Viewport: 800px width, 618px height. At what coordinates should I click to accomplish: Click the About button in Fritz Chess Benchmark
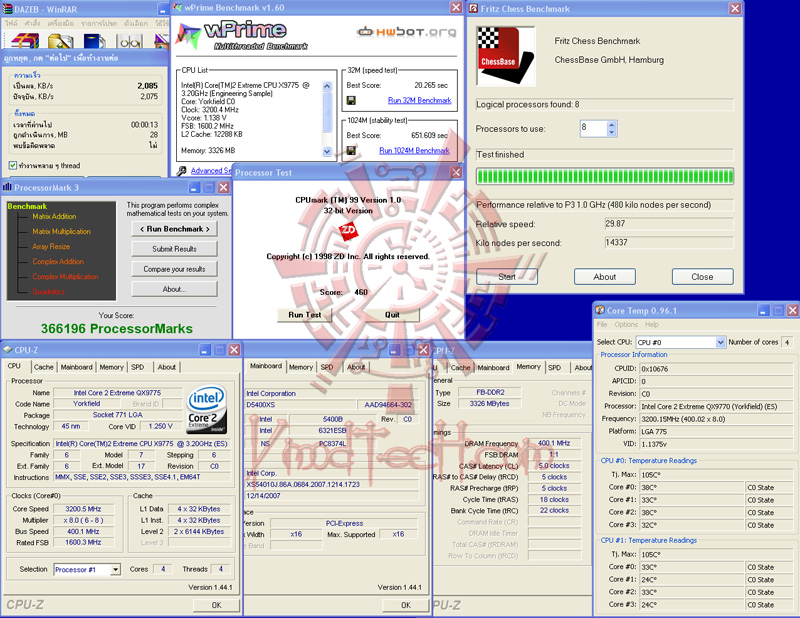[605, 277]
